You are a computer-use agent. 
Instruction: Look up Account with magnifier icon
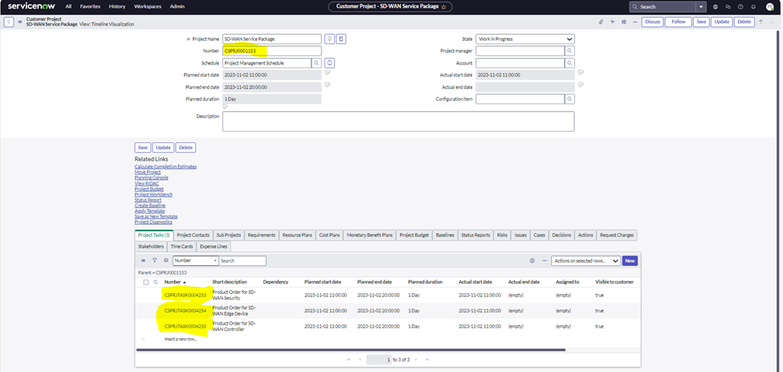(x=570, y=63)
